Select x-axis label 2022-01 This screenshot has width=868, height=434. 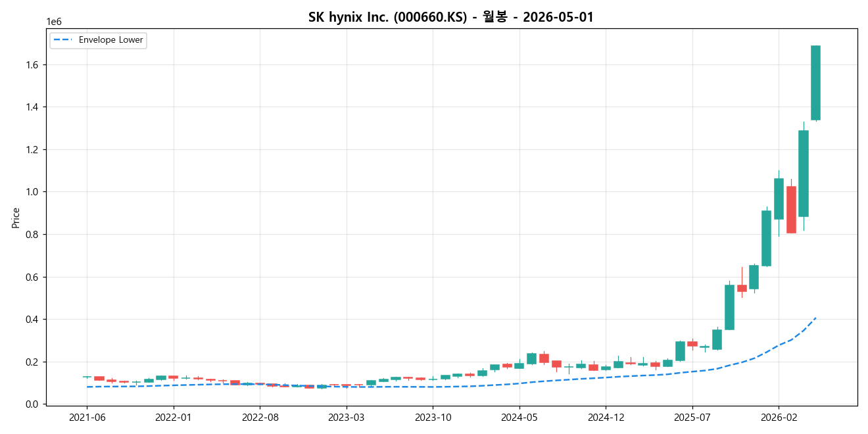tap(174, 417)
